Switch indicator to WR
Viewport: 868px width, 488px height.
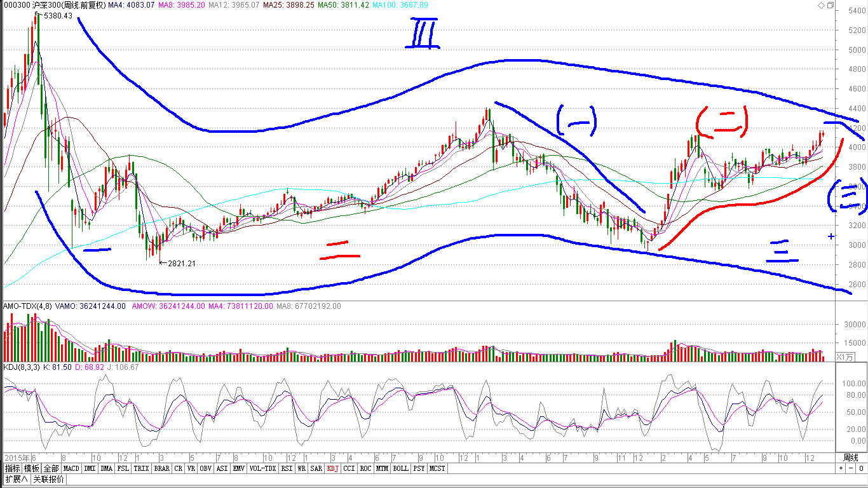(x=301, y=468)
